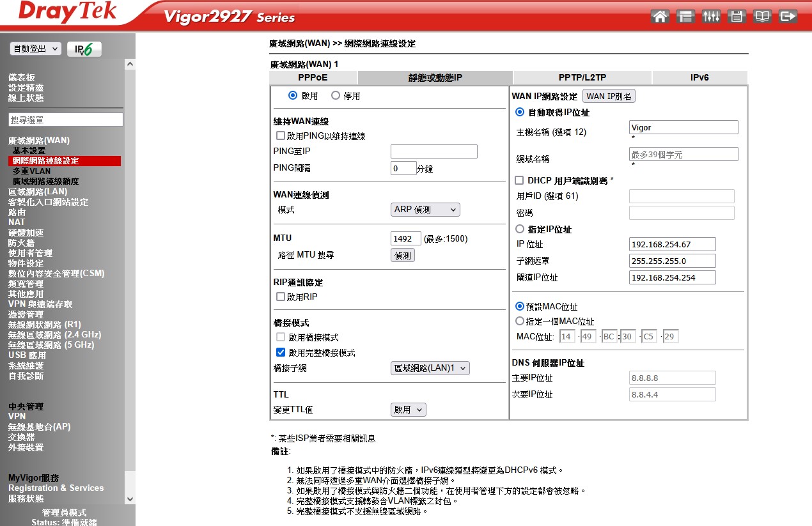This screenshot has width=812, height=526.
Task: Click the Home icon in top bar
Action: [660, 17]
